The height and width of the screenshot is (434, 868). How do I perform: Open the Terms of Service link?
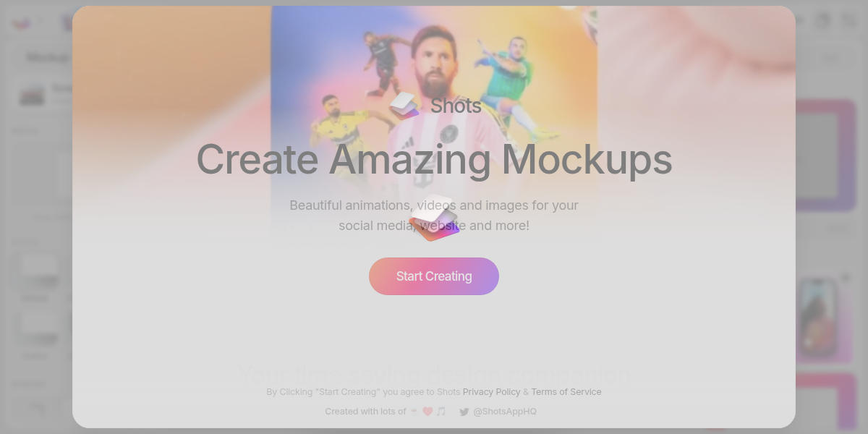[566, 392]
